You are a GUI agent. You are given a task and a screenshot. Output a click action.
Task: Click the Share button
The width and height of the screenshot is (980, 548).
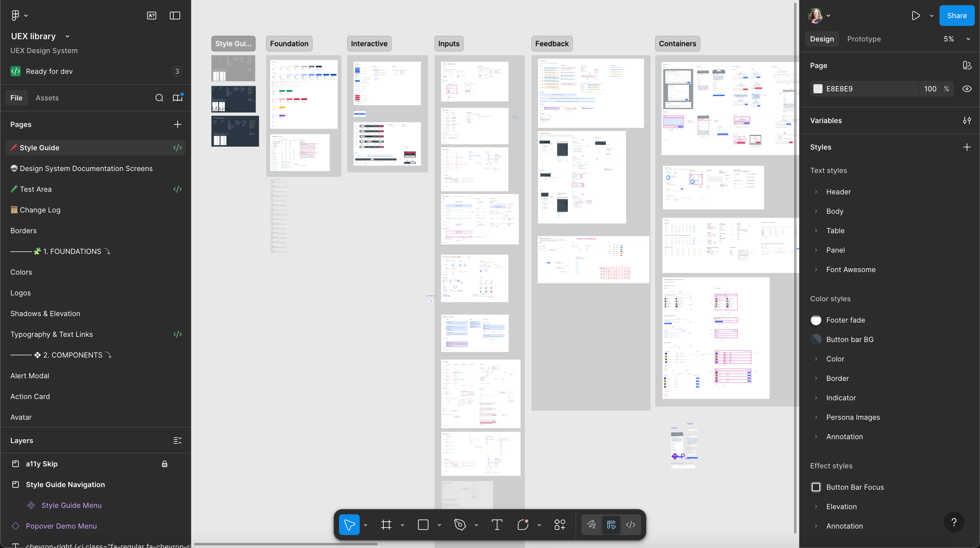[x=956, y=16]
